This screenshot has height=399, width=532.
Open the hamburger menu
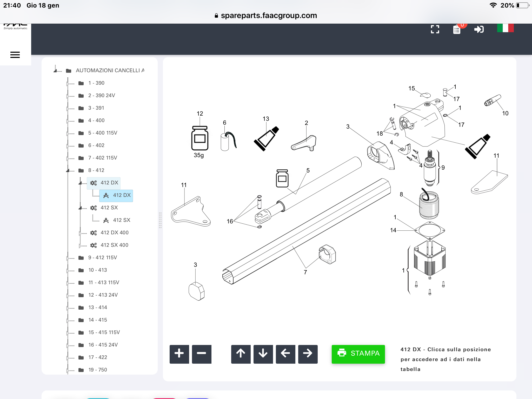pos(15,55)
